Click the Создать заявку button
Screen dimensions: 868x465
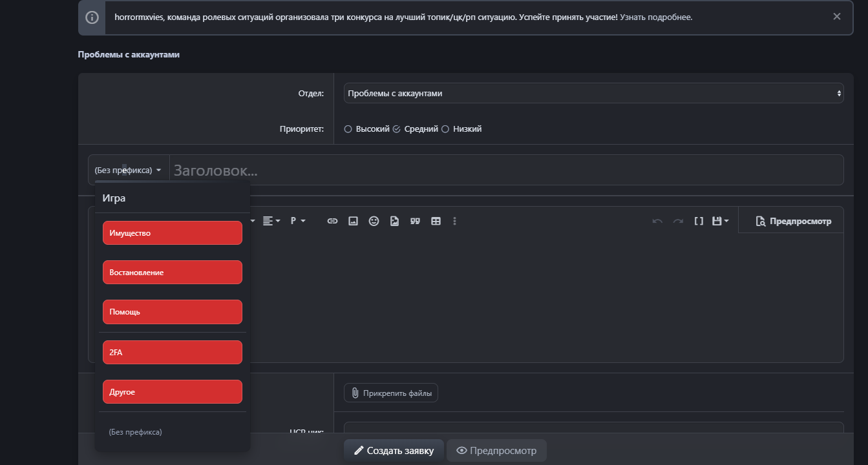[393, 451]
